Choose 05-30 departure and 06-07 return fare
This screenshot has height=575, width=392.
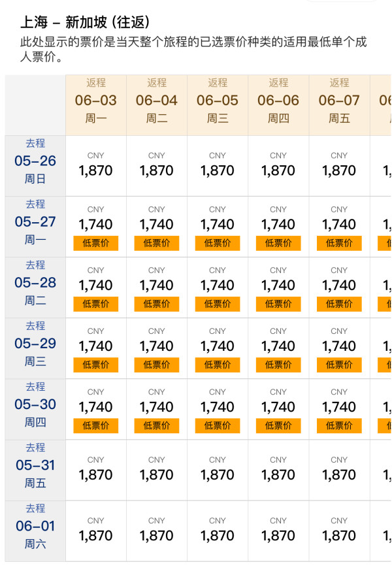pyautogui.click(x=339, y=409)
